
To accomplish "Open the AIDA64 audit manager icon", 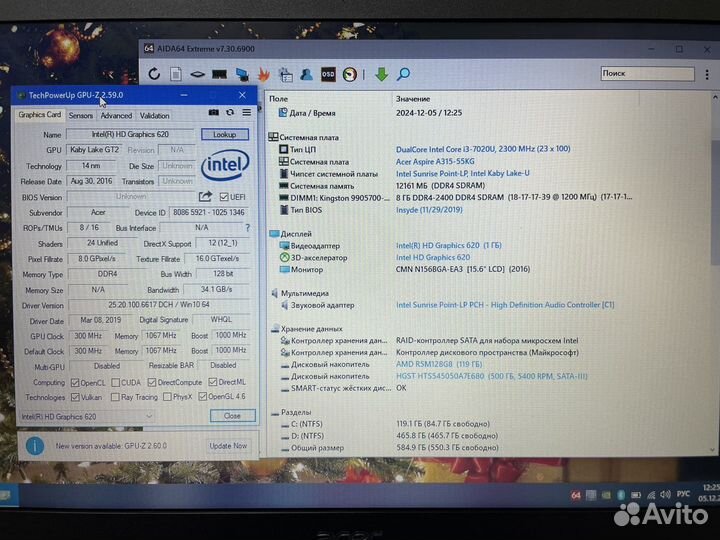I will [x=286, y=74].
